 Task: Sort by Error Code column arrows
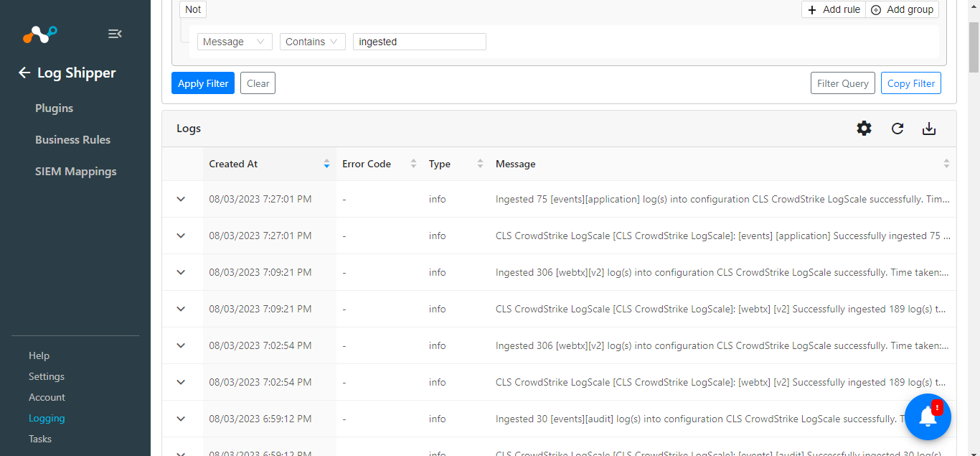tap(413, 164)
